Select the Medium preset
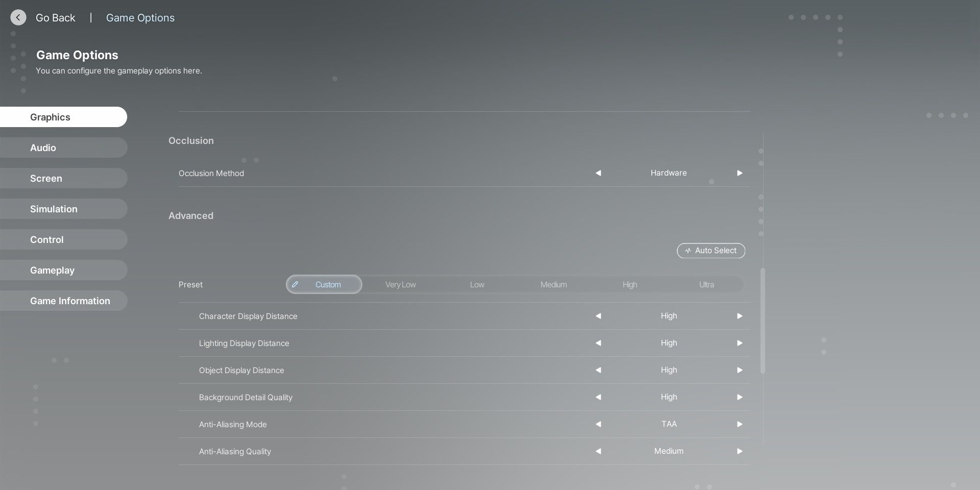Image resolution: width=980 pixels, height=490 pixels. pos(554,284)
